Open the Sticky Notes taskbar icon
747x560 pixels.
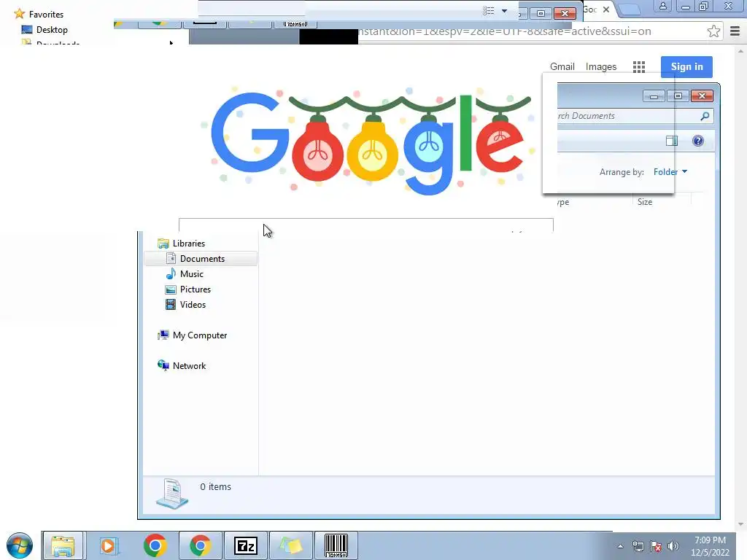(291, 545)
